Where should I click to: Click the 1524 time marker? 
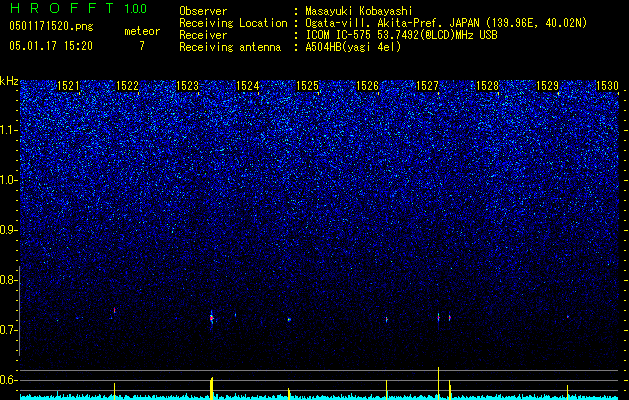click(x=248, y=86)
